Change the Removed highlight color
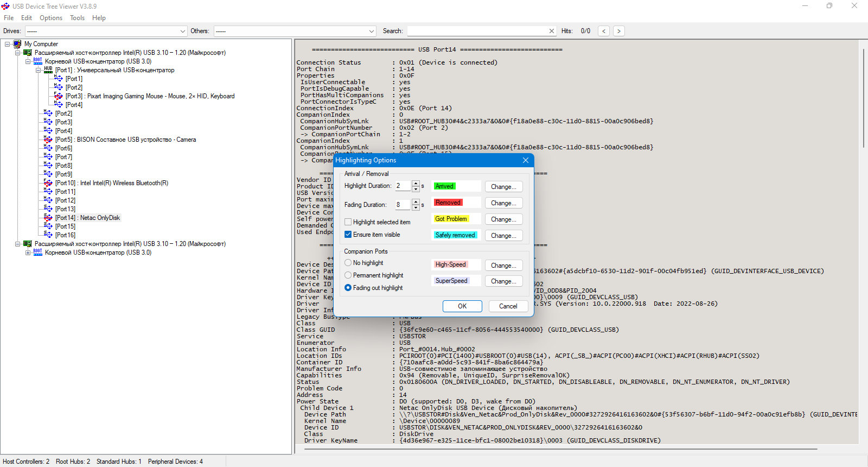This screenshot has height=467, width=868. coord(504,203)
